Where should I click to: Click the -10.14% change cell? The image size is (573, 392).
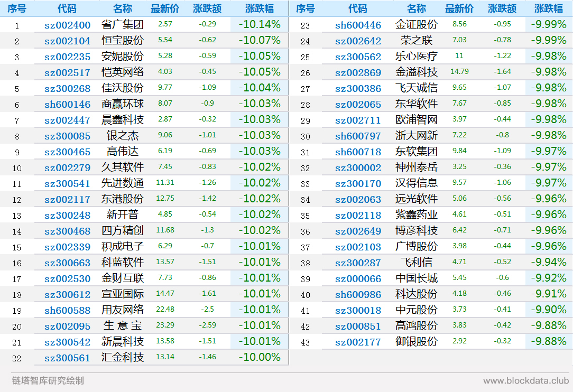[x=260, y=24]
